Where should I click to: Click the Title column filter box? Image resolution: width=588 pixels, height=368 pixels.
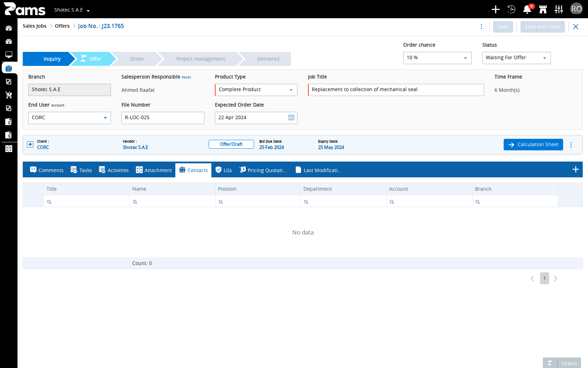point(87,202)
